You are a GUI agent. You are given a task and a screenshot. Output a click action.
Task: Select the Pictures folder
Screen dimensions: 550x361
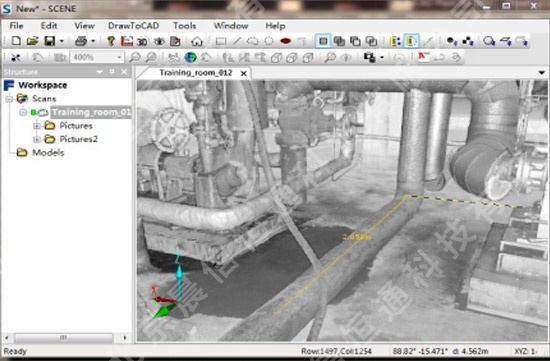pos(76,126)
